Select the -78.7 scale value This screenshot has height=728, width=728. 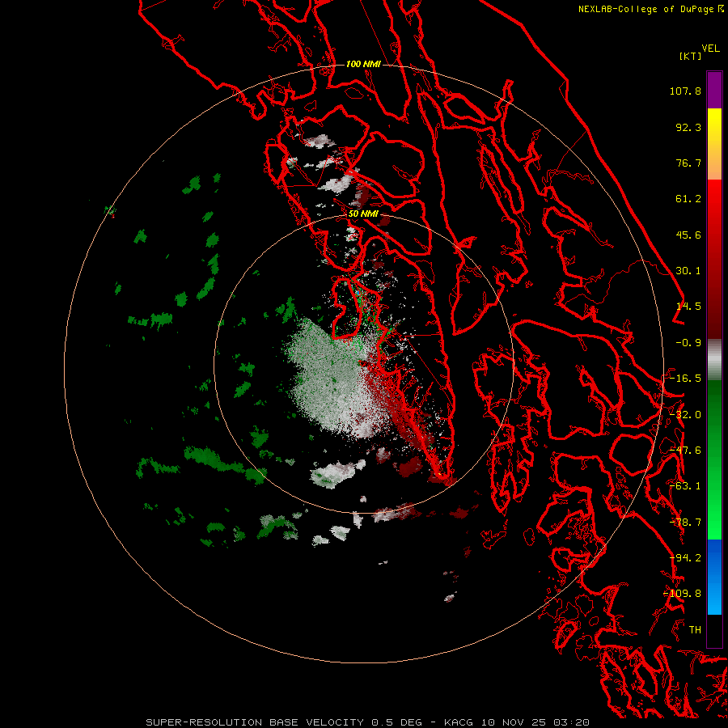685,523
